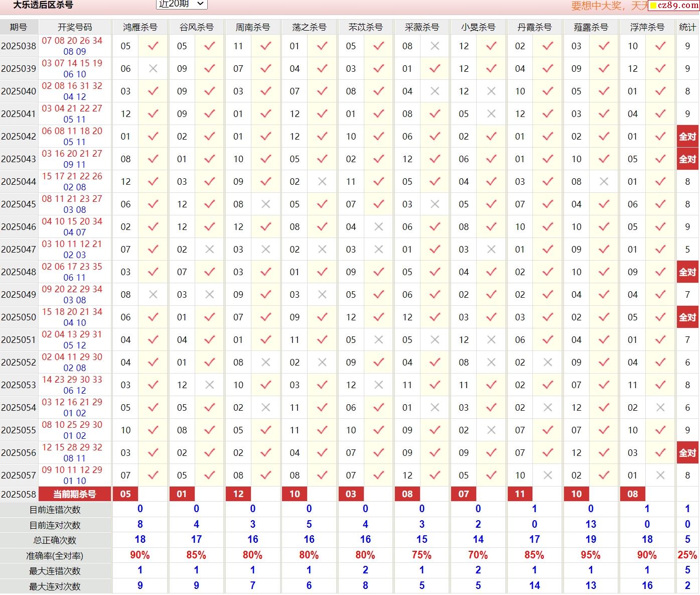Viewport: 700px width, 595px height.
Task: Click draw numbers 07 08 20 26 34
Action: (x=72, y=40)
